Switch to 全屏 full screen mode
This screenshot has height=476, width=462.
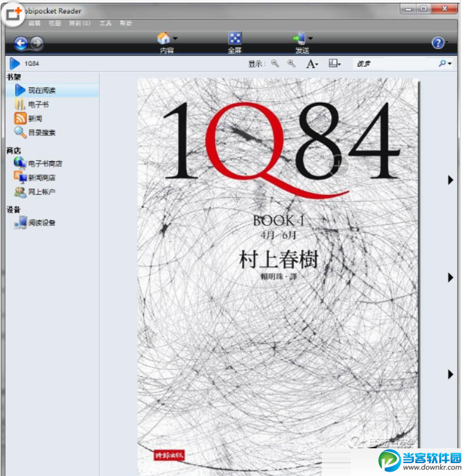pos(235,42)
